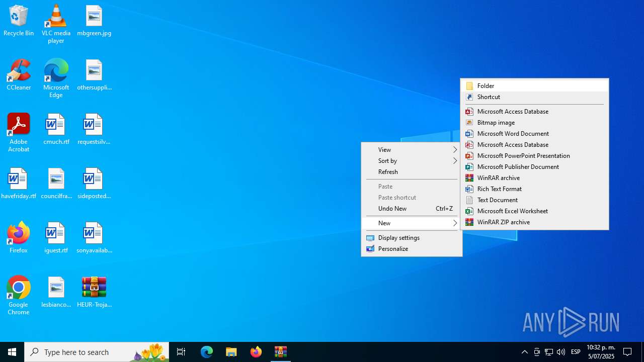Expand the Sort by submenu
Screen dimensions: 644x362
[412, 161]
